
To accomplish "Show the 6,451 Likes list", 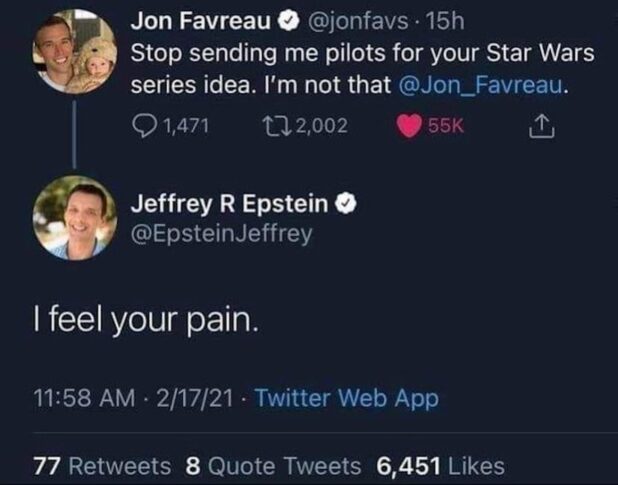I will (440, 465).
